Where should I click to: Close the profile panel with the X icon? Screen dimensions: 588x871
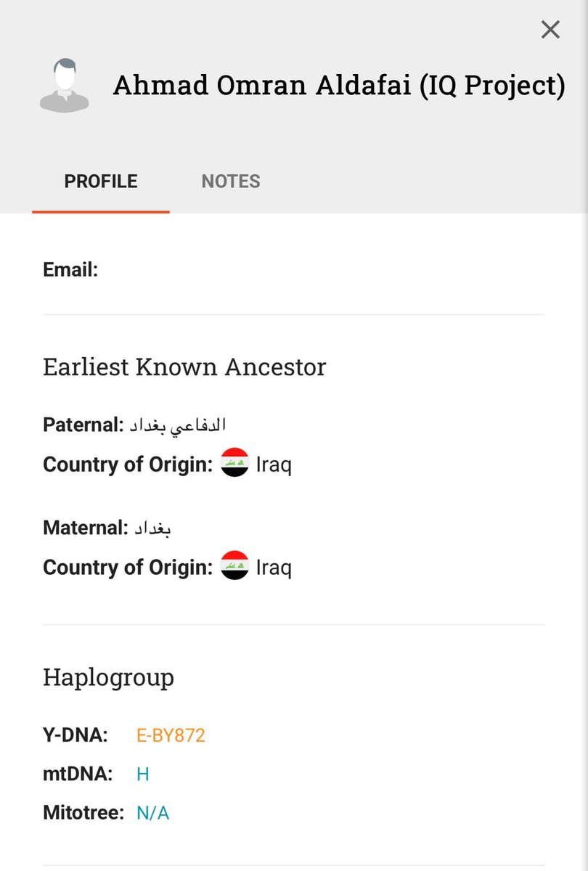550,30
